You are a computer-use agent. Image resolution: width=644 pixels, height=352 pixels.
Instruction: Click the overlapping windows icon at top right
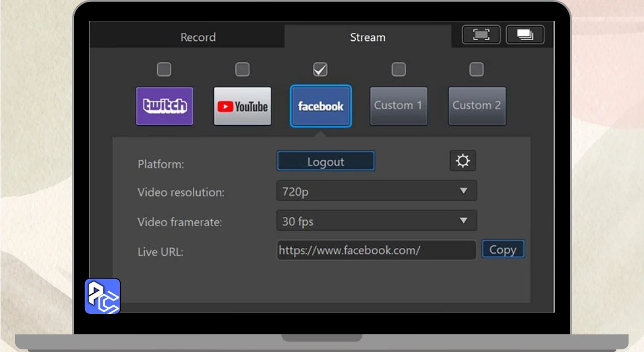(x=525, y=35)
